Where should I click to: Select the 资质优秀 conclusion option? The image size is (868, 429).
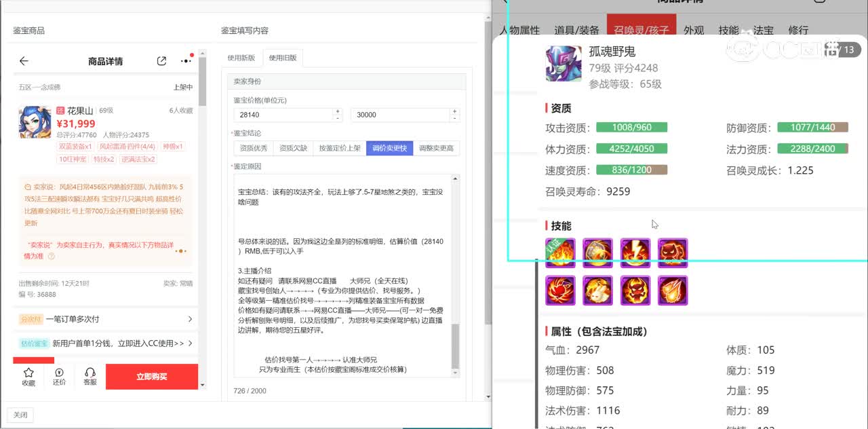255,149
